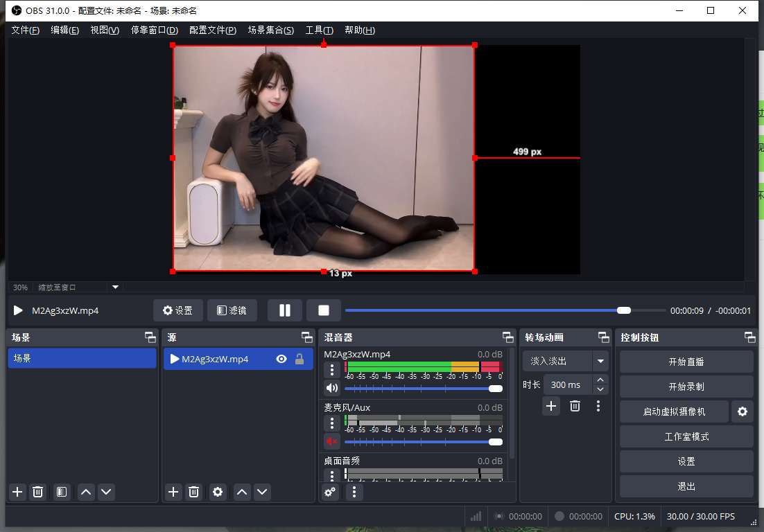Select the 场景 scene in scene list
764x532 pixels.
82,358
